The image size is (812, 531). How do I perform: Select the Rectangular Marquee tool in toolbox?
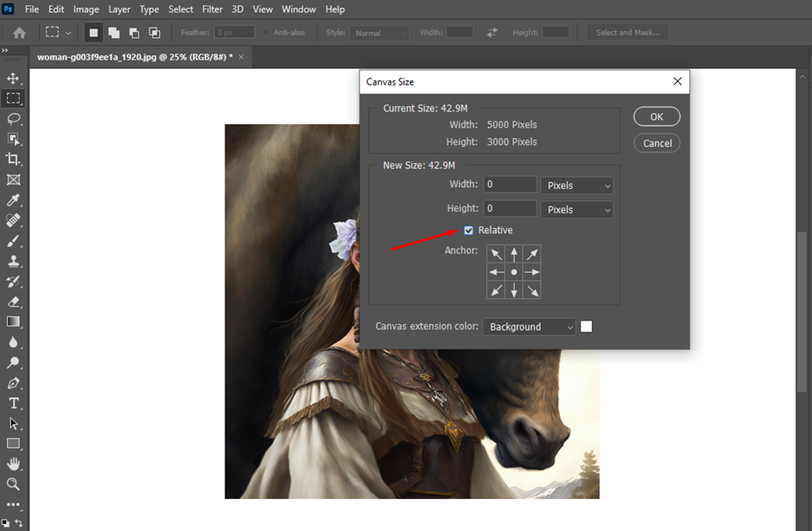[x=13, y=98]
